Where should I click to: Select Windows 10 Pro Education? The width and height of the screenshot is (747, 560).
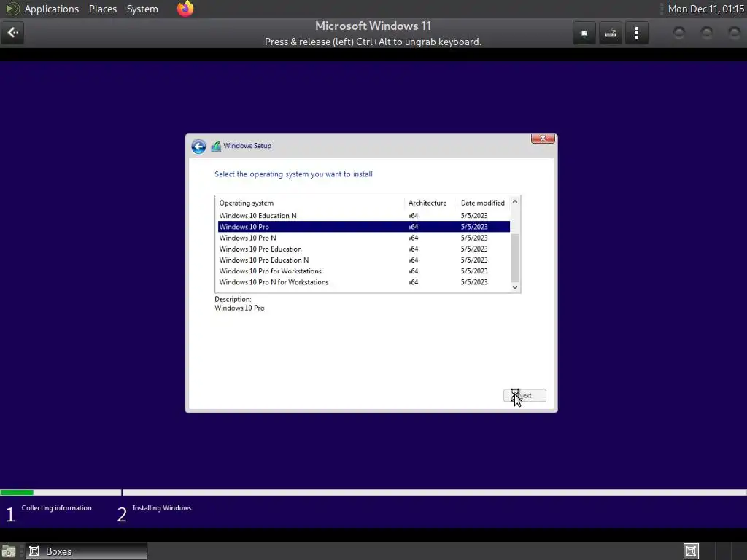pyautogui.click(x=364, y=249)
